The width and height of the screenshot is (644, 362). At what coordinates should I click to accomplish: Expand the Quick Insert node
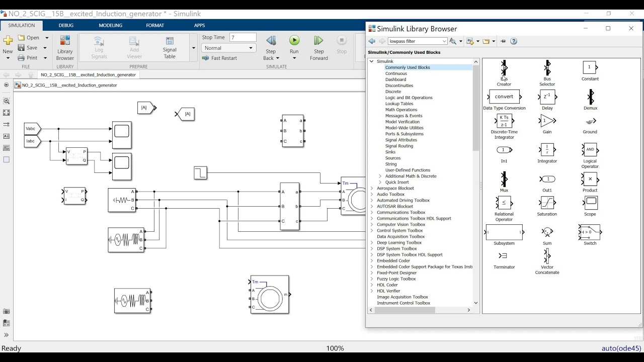380,182
